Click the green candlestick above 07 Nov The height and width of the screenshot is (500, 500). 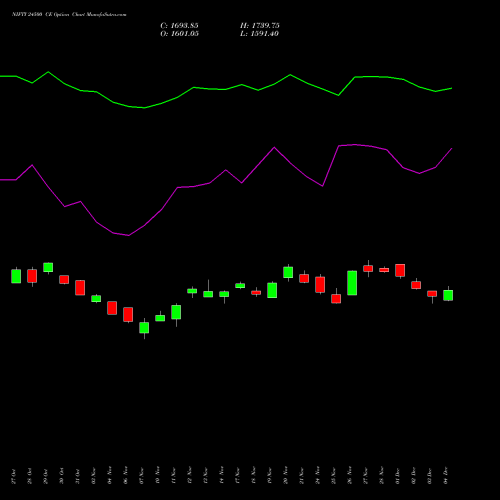(144, 328)
